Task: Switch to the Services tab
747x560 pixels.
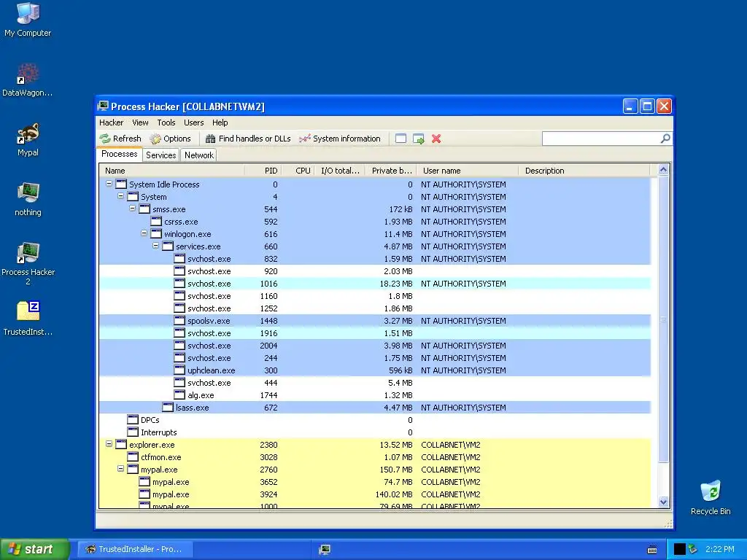Action: pos(161,155)
